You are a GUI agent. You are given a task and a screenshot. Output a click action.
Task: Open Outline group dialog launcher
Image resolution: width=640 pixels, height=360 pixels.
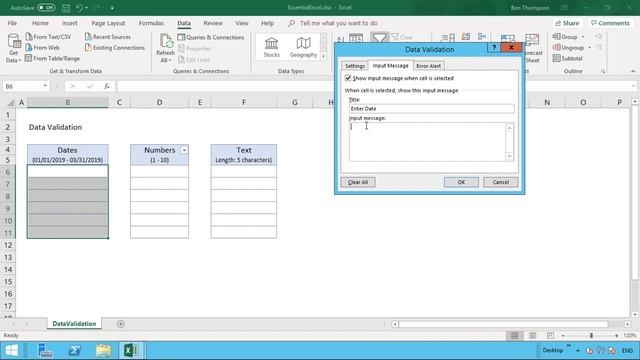[603, 71]
